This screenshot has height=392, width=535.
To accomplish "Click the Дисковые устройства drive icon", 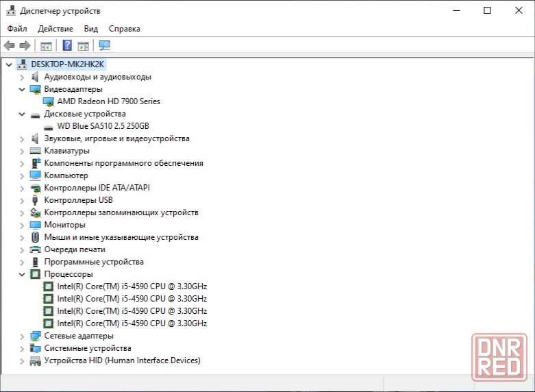I will pyautogui.click(x=35, y=115).
